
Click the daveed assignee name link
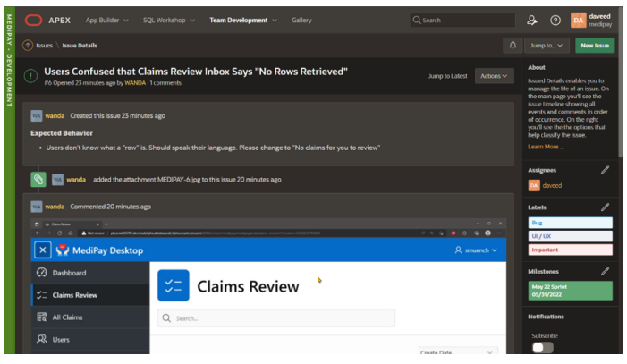tap(552, 186)
